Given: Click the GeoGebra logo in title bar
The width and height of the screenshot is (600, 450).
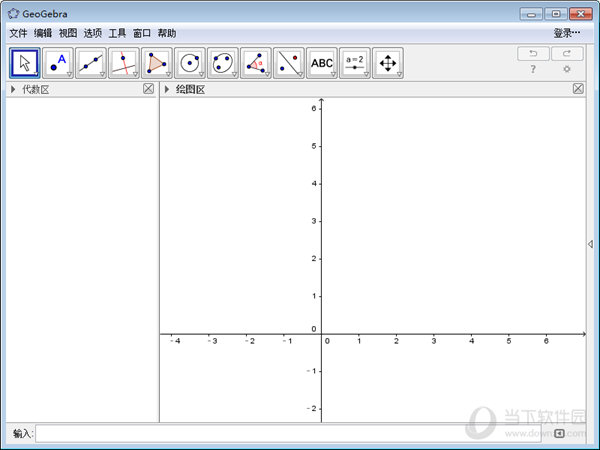Looking at the screenshot, I should pos(13,14).
